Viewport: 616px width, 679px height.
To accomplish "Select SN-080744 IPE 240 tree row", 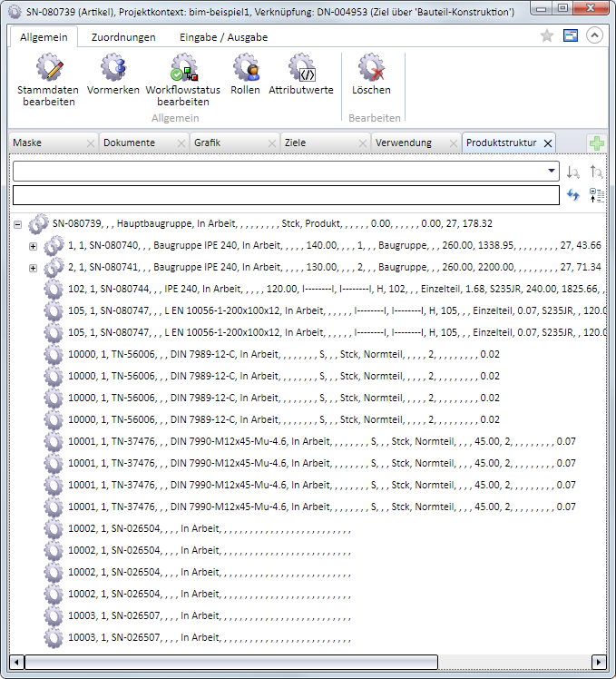I will pyautogui.click(x=181, y=289).
